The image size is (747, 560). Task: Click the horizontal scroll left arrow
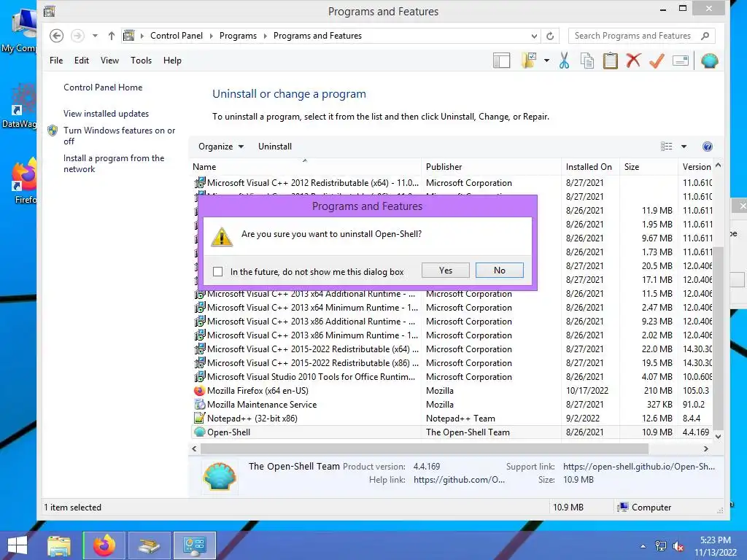(x=194, y=448)
